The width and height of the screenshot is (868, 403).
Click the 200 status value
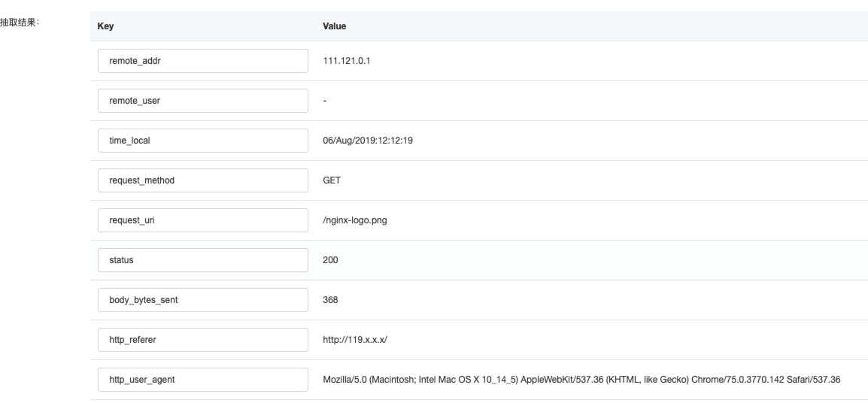330,260
